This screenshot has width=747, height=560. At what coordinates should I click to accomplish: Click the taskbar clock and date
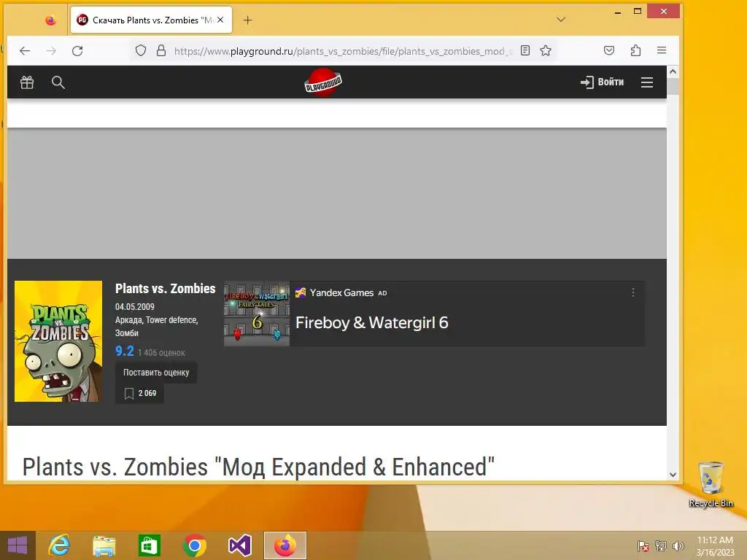tap(715, 545)
